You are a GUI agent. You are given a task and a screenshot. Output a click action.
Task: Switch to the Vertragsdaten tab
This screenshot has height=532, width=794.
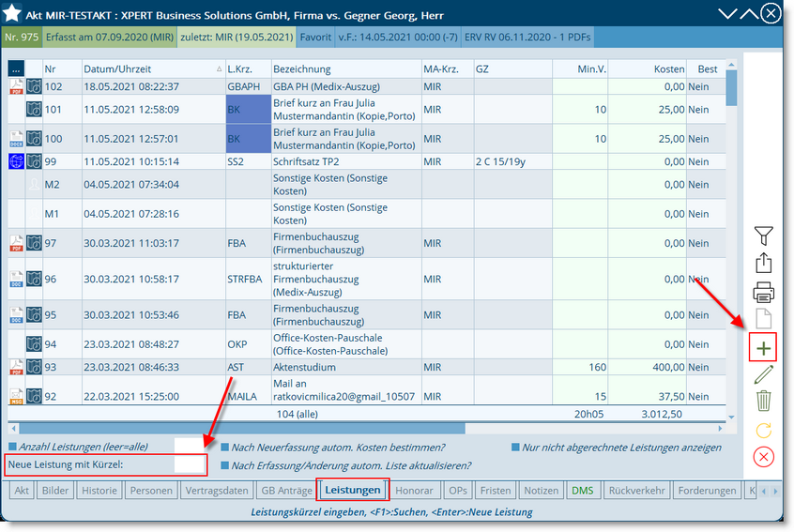pyautogui.click(x=217, y=491)
